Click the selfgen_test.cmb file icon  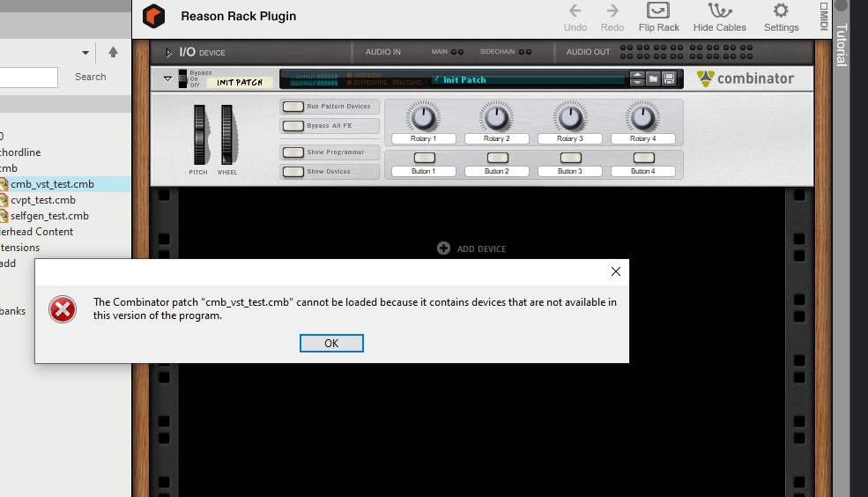pos(4,216)
